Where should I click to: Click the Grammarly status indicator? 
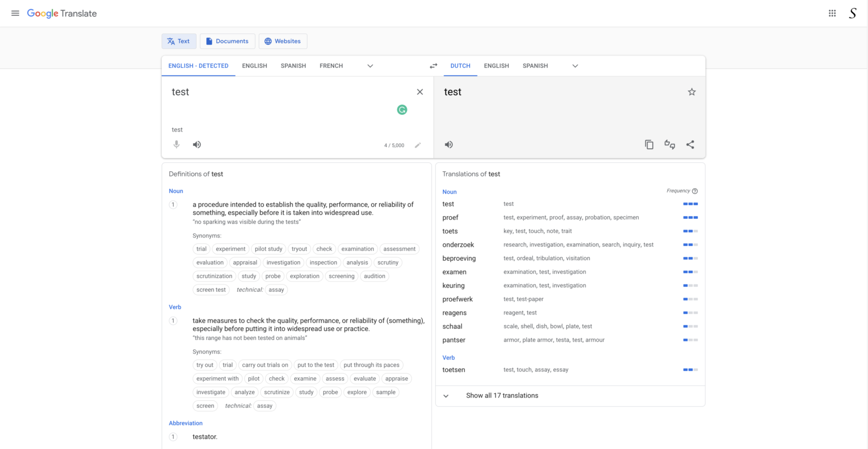click(402, 110)
